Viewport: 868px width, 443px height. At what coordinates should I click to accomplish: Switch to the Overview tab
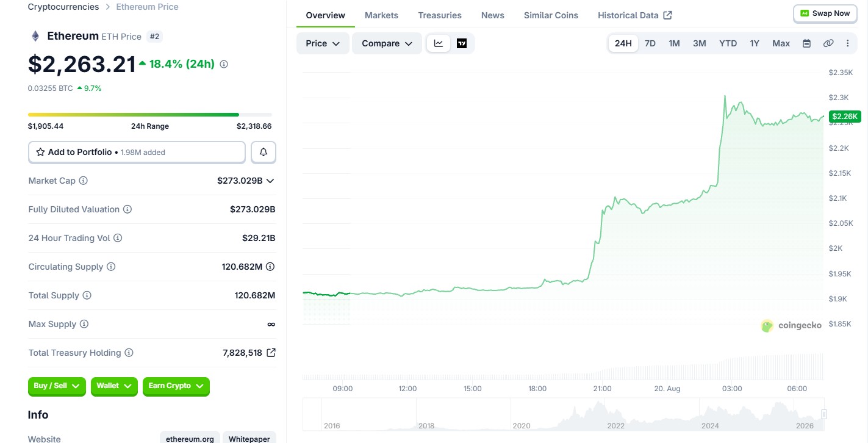click(x=326, y=15)
